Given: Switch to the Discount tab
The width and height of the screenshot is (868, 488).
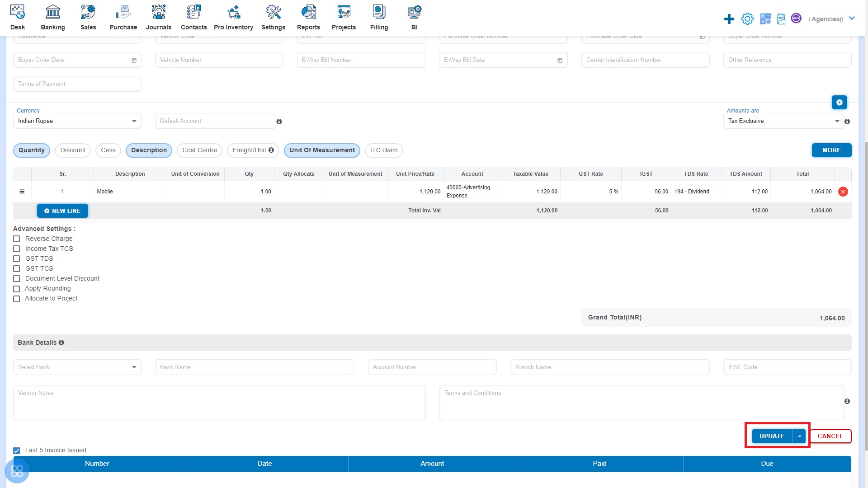Looking at the screenshot, I should pos(71,150).
